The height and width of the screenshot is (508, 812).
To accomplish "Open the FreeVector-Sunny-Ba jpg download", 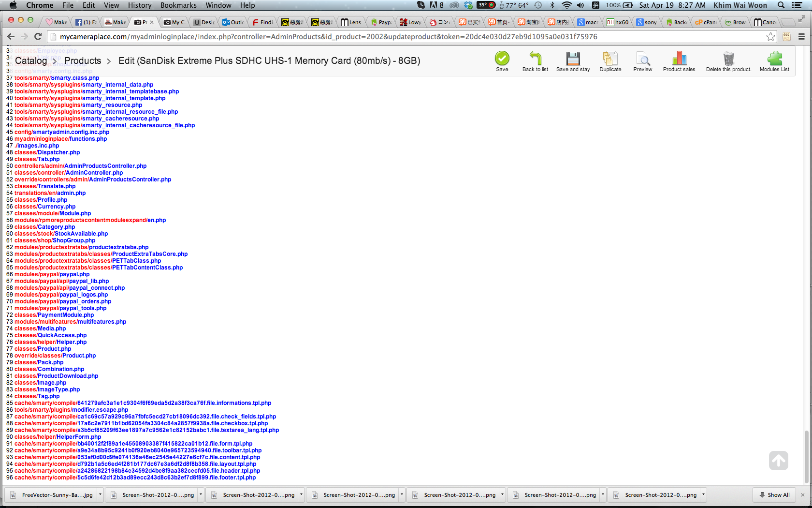I will pos(52,494).
